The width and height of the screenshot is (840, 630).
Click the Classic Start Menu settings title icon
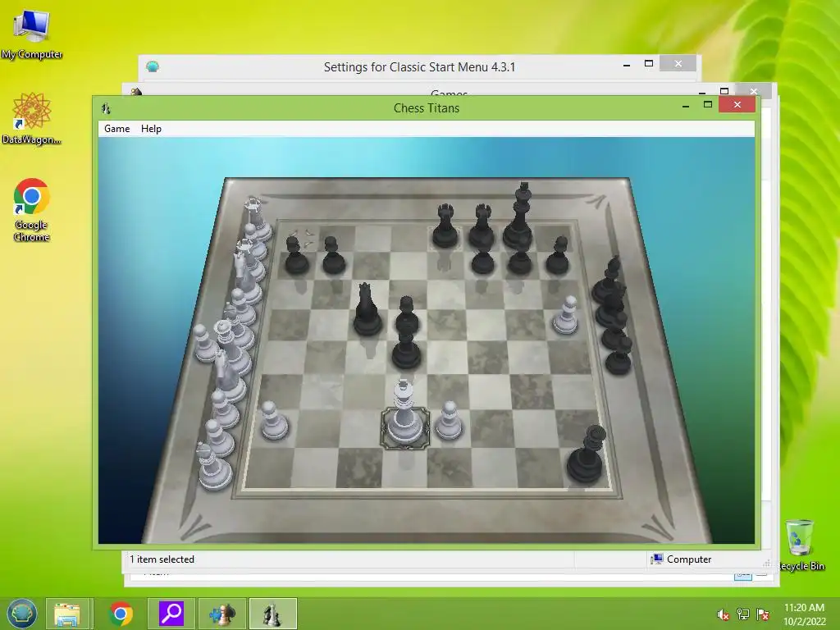(x=153, y=67)
